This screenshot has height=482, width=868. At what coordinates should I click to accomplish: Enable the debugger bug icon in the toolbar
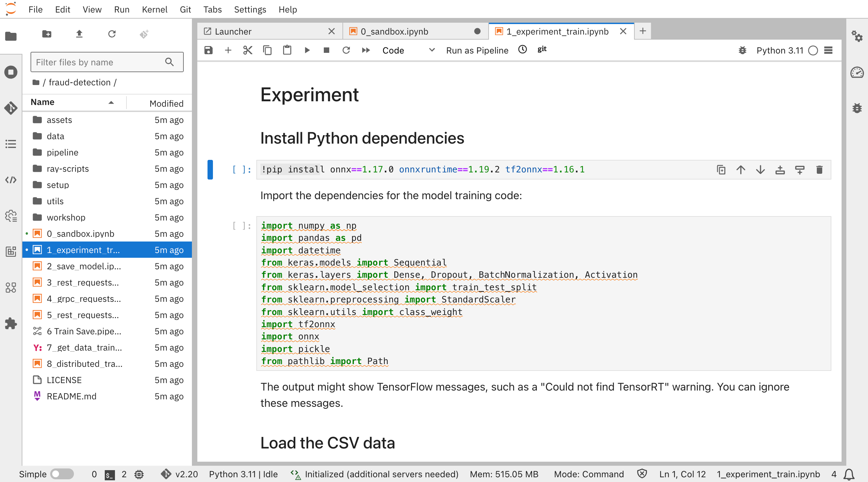(742, 50)
